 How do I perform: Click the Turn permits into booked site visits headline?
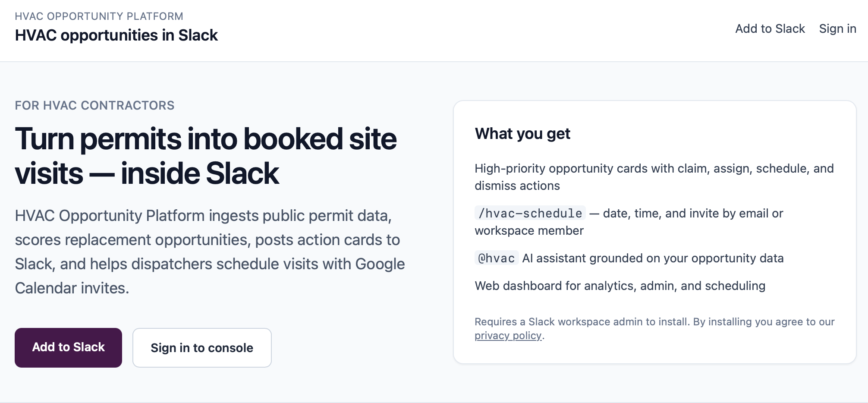(205, 156)
